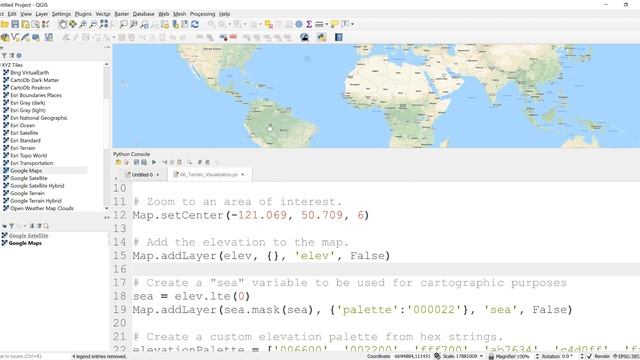Select the Zoom In magnifier tool
This screenshot has width=640, height=360.
(83, 24)
